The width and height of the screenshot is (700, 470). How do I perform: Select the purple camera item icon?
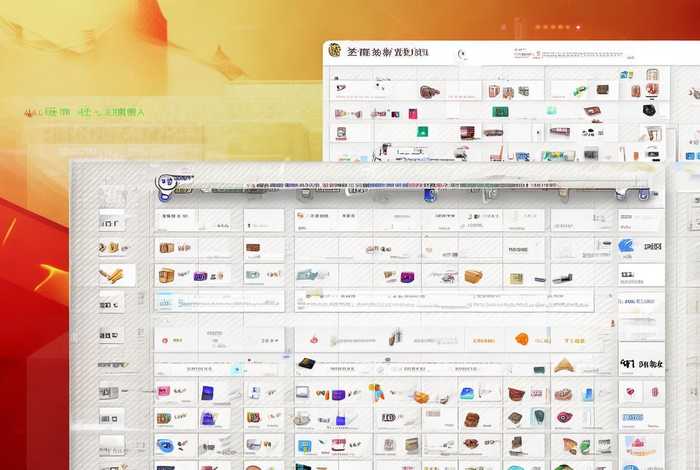point(407,277)
